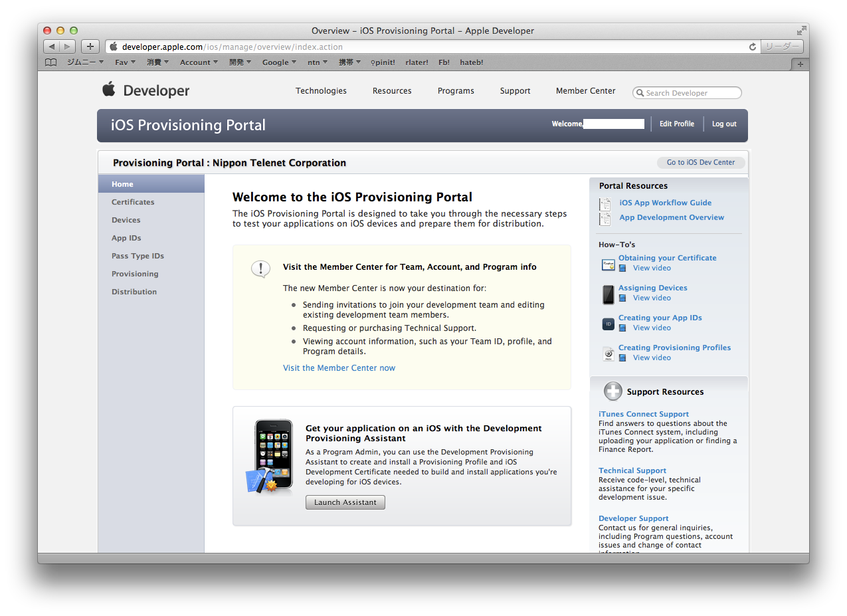Click the Launch Assistant button
Viewport: 847px width, 616px height.
coord(345,502)
